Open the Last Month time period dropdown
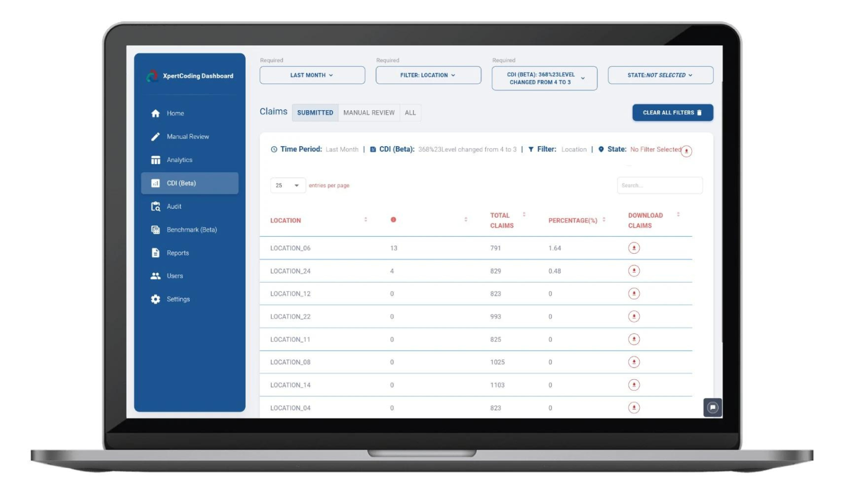The image size is (844, 504). click(x=313, y=75)
